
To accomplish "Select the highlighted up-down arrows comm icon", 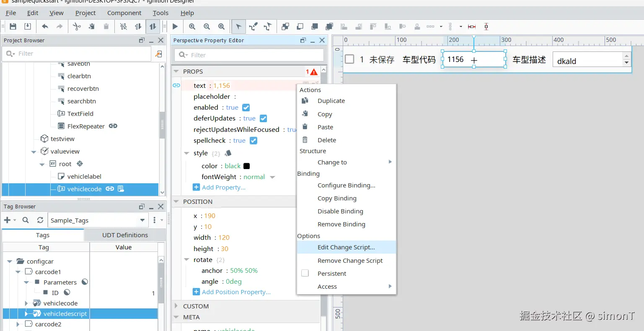I will pos(153,26).
